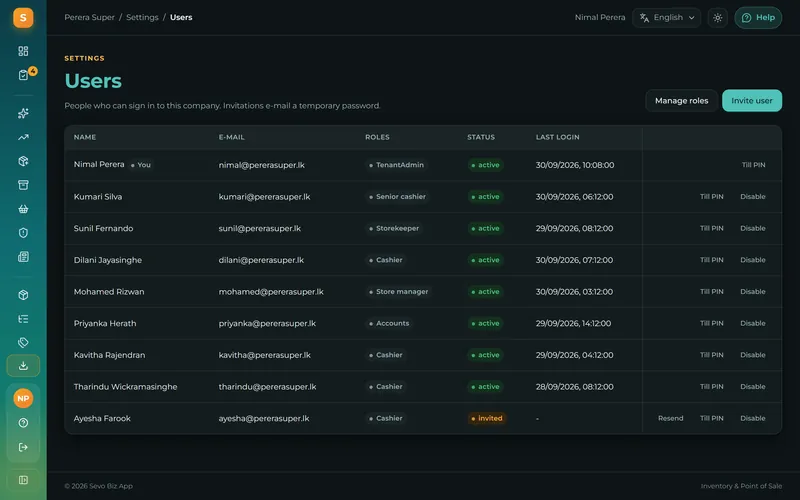Viewport: 800px width, 500px height.
Task: Open the NP user avatar
Action: 23,398
